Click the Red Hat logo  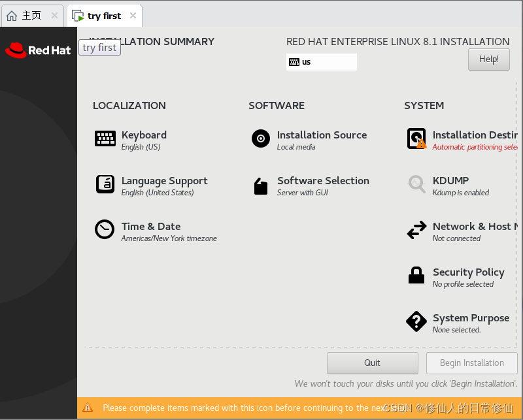click(38, 50)
